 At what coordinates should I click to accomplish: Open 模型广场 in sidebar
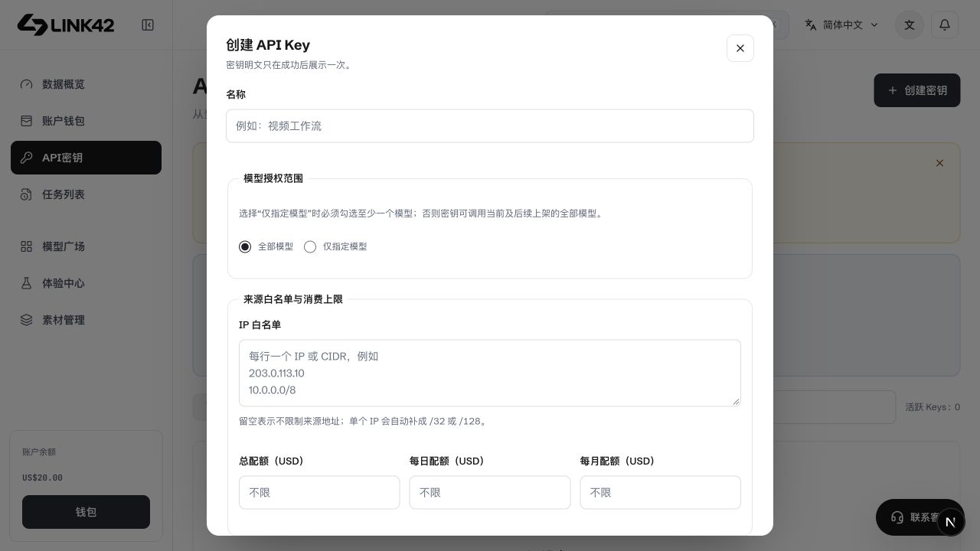point(86,246)
